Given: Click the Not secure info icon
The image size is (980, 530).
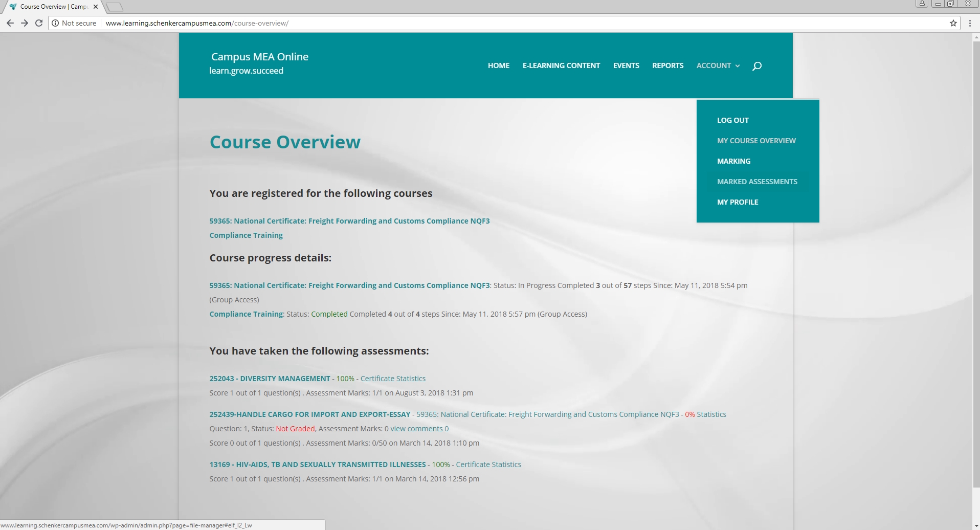Looking at the screenshot, I should tap(56, 23).
